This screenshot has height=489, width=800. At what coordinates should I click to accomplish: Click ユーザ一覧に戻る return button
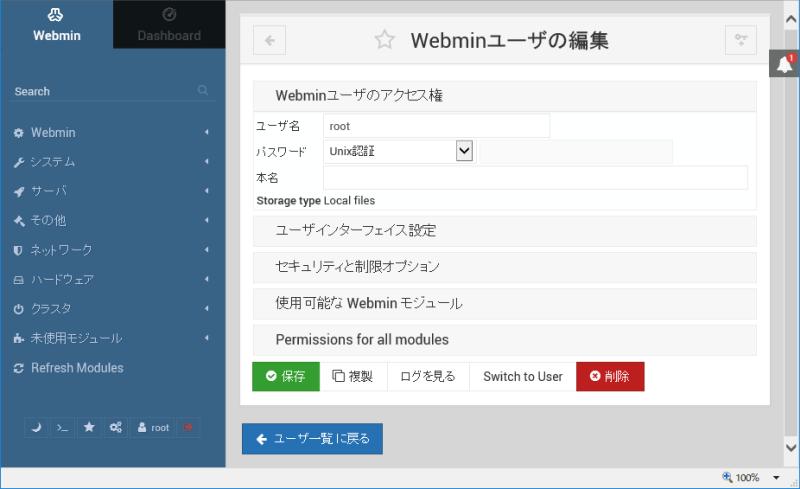point(312,438)
